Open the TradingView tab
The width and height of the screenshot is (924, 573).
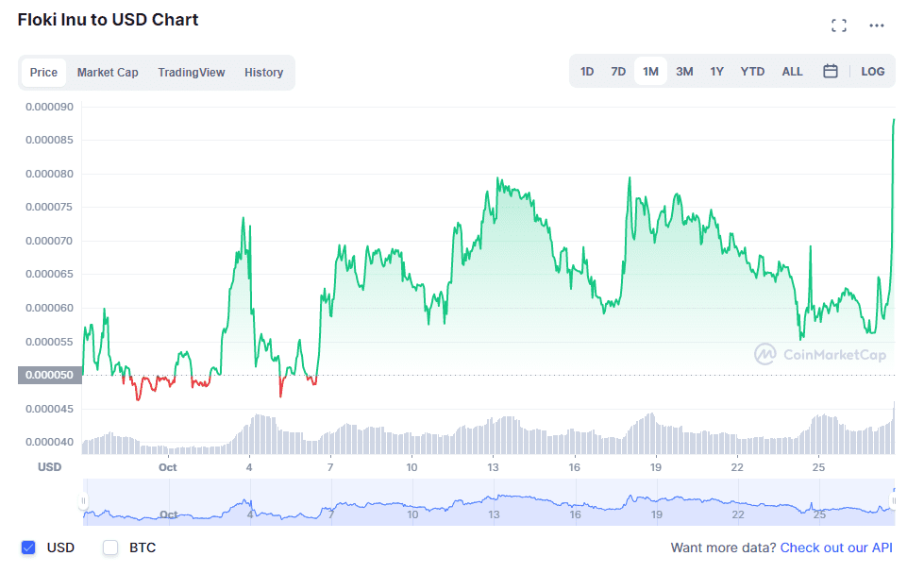click(192, 72)
